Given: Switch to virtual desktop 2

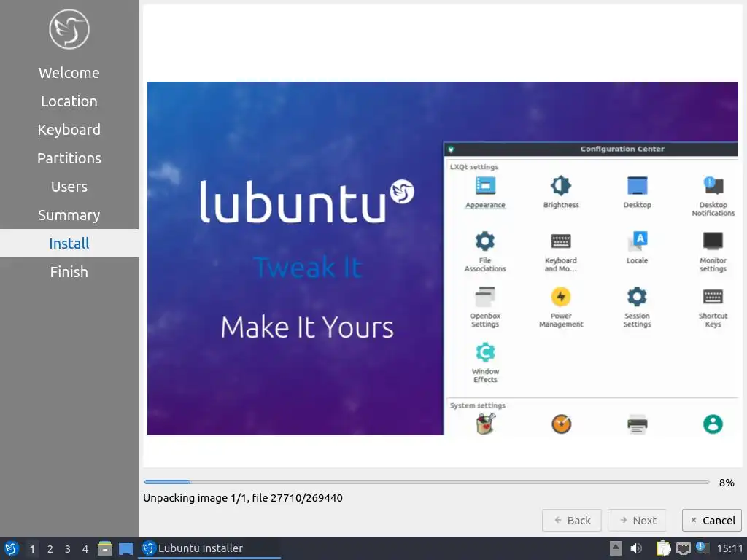Looking at the screenshot, I should coord(50,549).
